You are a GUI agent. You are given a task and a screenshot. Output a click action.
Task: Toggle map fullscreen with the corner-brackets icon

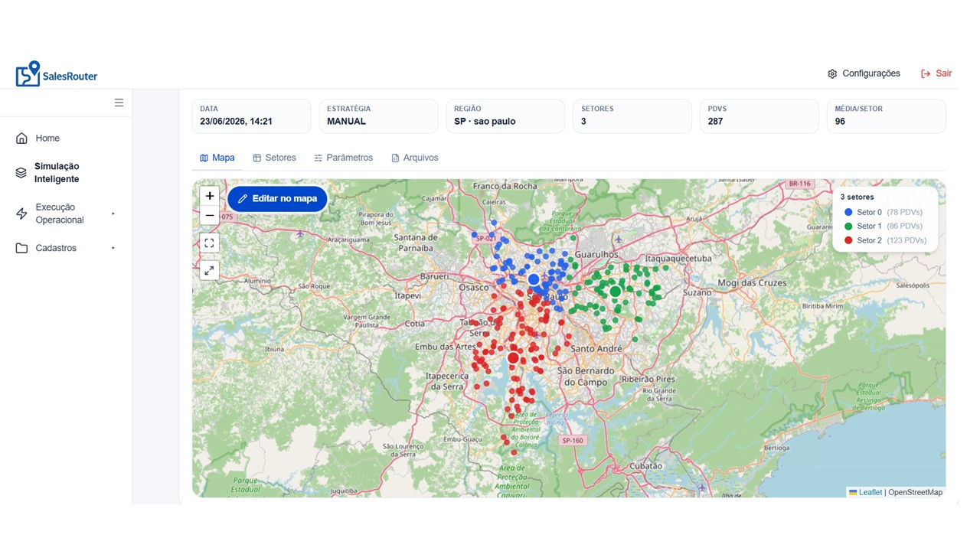tap(210, 243)
